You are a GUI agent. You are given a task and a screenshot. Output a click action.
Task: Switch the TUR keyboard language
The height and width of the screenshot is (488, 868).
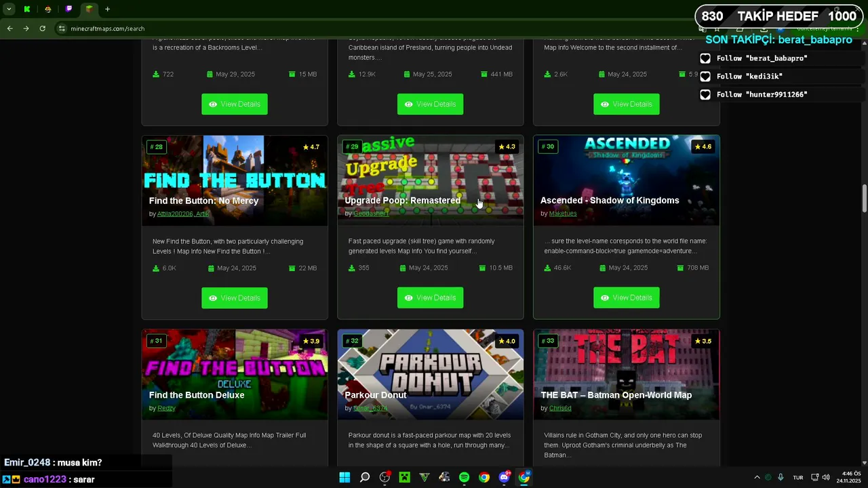798,478
